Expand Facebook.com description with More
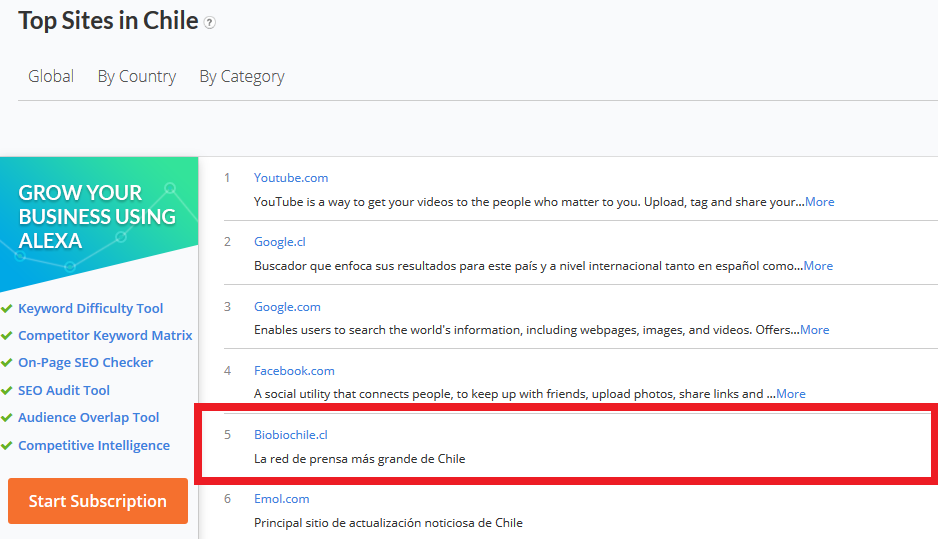Image resolution: width=938 pixels, height=539 pixels. click(x=790, y=394)
